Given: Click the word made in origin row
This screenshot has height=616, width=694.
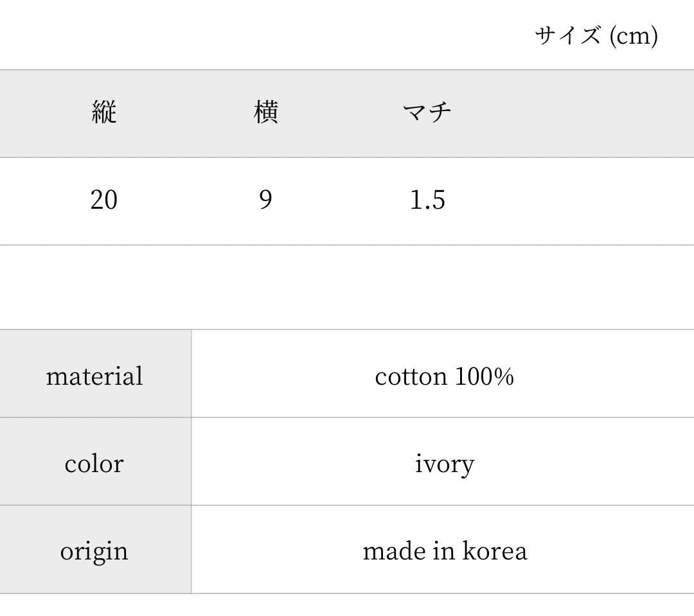Looking at the screenshot, I should [393, 551].
